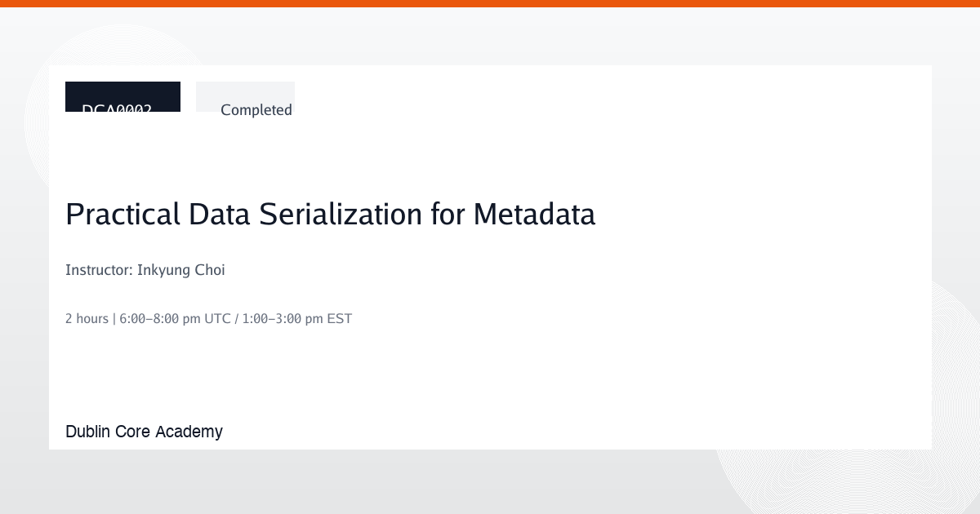Click the word Academy in the footer text
Screen dimensions: 980x514
(189, 432)
